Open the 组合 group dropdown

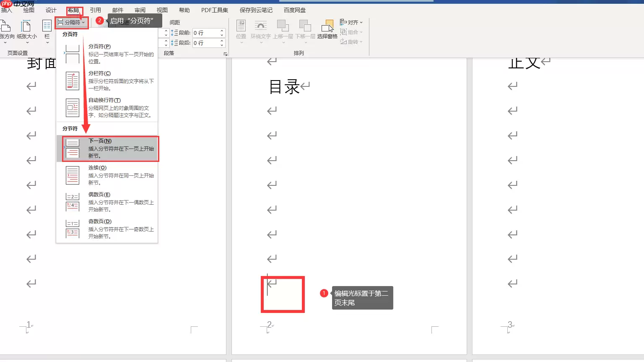tap(351, 32)
